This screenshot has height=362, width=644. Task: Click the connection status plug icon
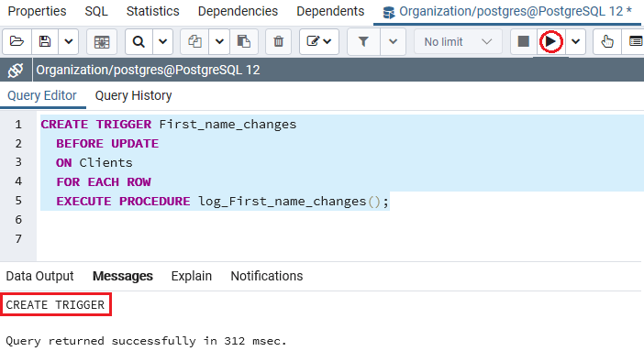click(x=16, y=71)
